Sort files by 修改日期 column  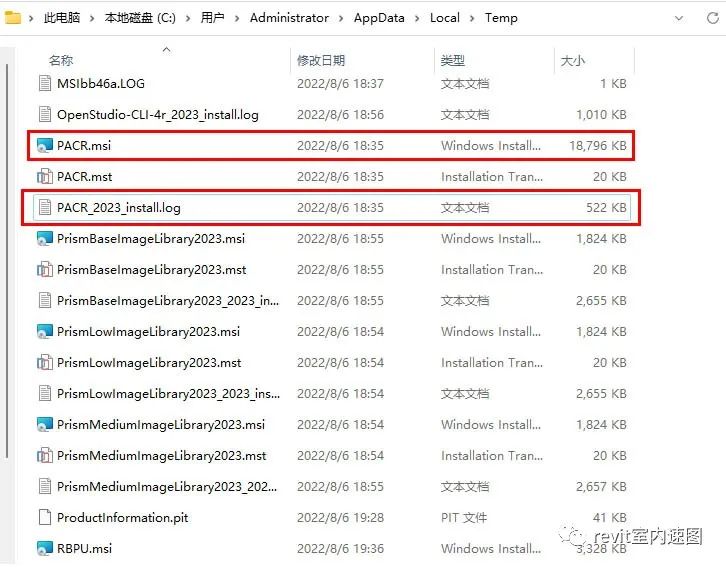(321, 61)
